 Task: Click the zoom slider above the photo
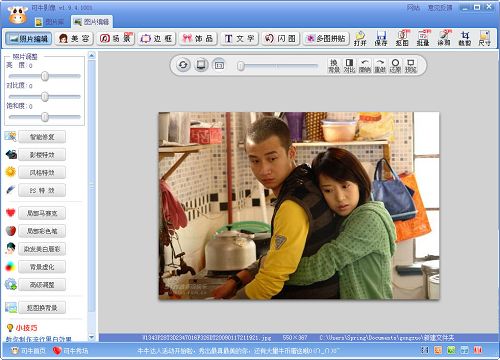[x=277, y=66]
